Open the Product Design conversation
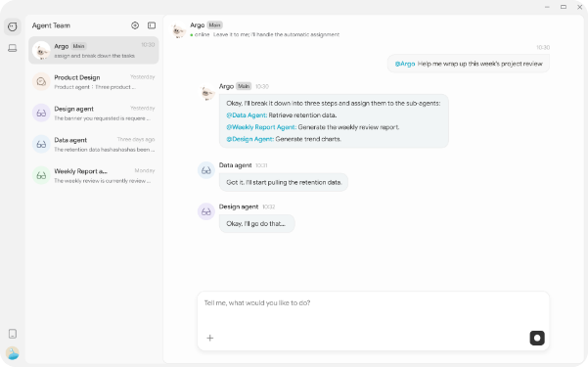The width and height of the screenshot is (588, 367). click(94, 82)
